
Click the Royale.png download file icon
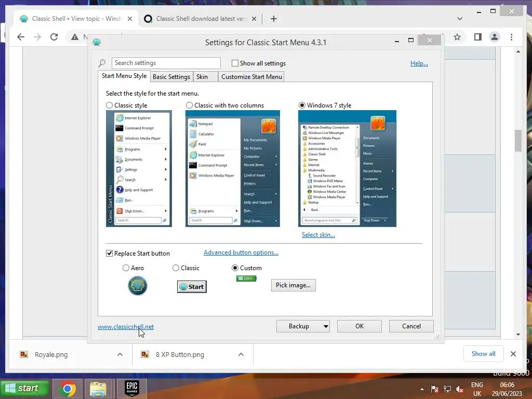point(24,354)
